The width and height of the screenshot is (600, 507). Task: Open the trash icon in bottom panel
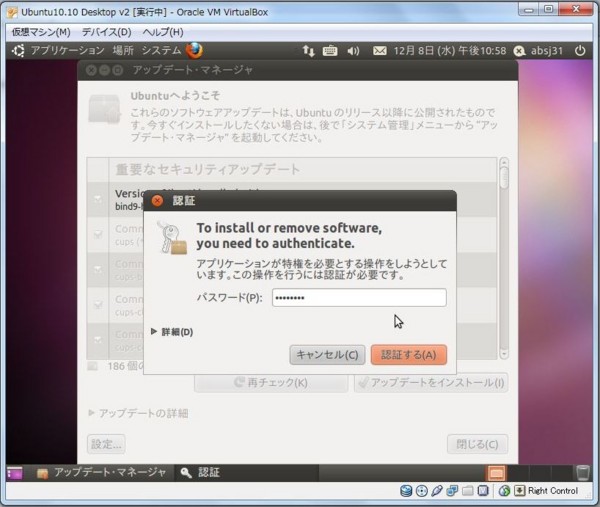[x=583, y=473]
